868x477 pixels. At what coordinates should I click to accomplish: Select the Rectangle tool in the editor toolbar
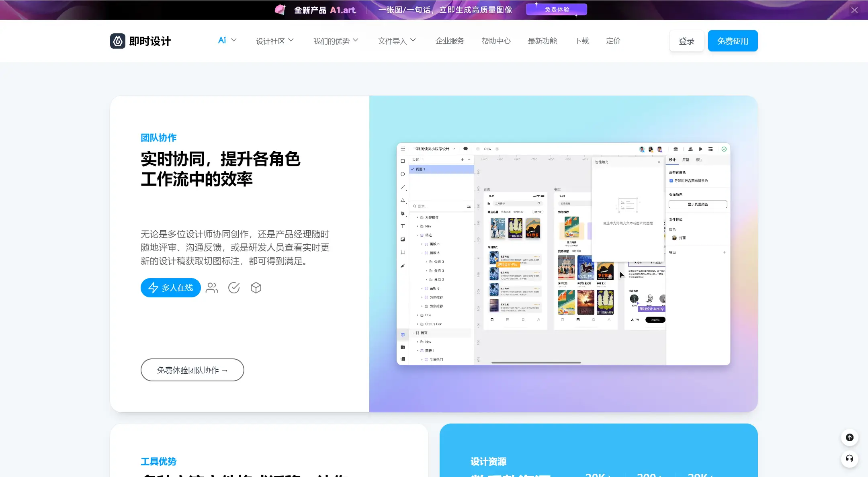[x=403, y=161]
